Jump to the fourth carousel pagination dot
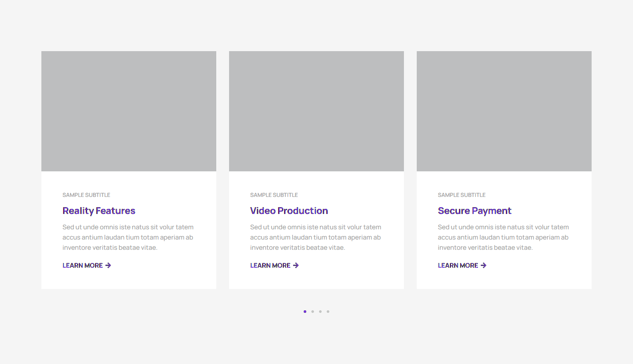Image resolution: width=633 pixels, height=364 pixels. [x=328, y=312]
